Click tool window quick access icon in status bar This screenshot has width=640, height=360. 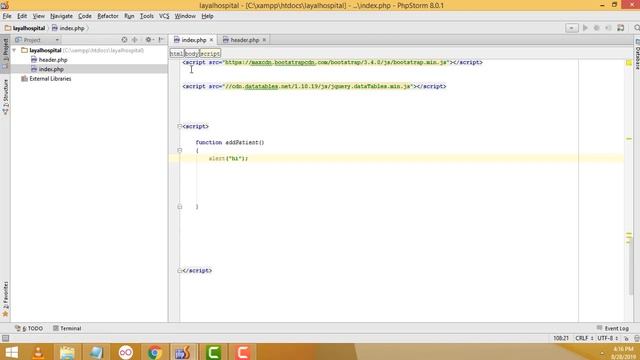pyautogui.click(x=5, y=338)
